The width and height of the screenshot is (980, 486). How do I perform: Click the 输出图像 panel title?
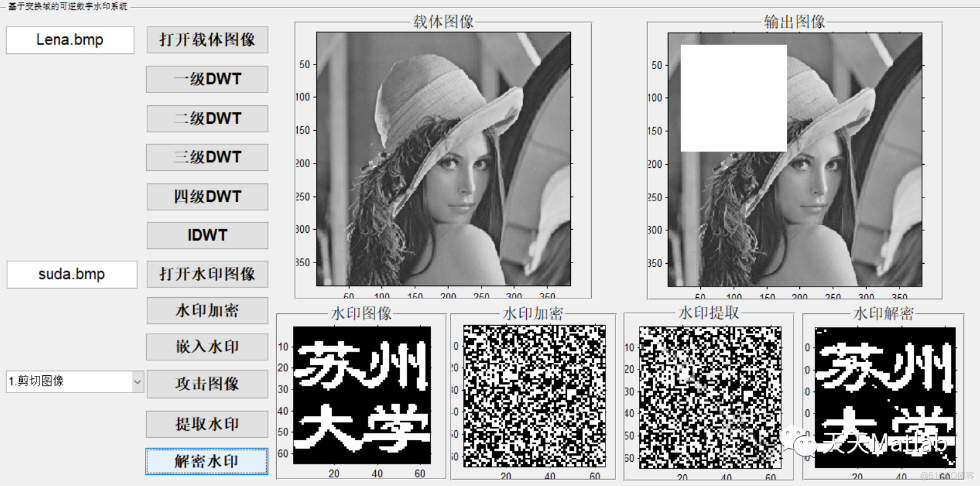pyautogui.click(x=794, y=22)
